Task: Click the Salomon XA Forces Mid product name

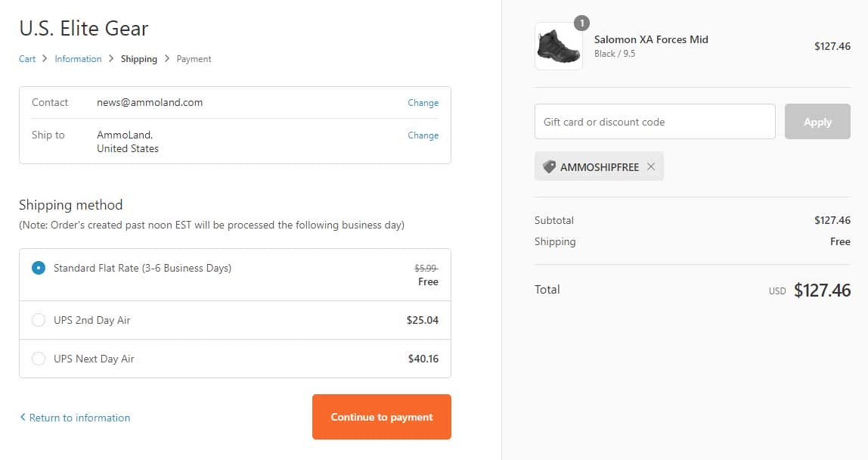Action: 651,39
